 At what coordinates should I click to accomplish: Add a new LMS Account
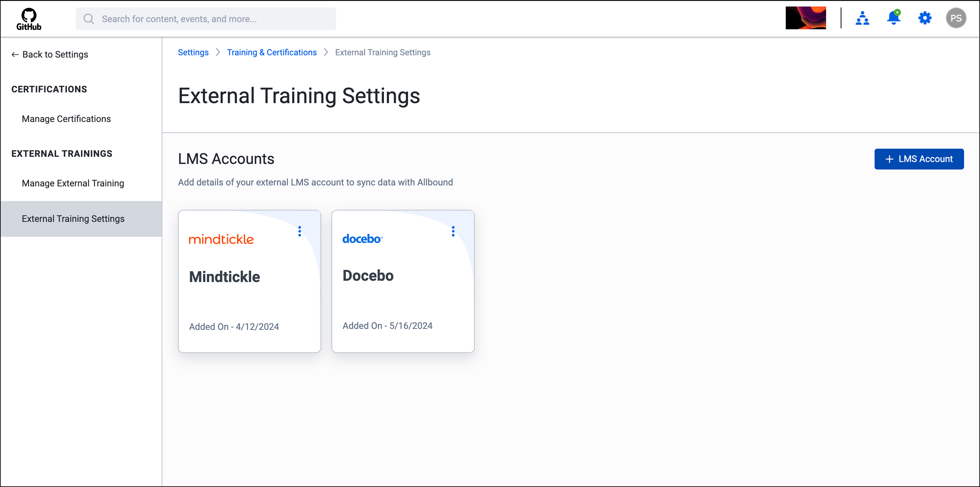919,159
